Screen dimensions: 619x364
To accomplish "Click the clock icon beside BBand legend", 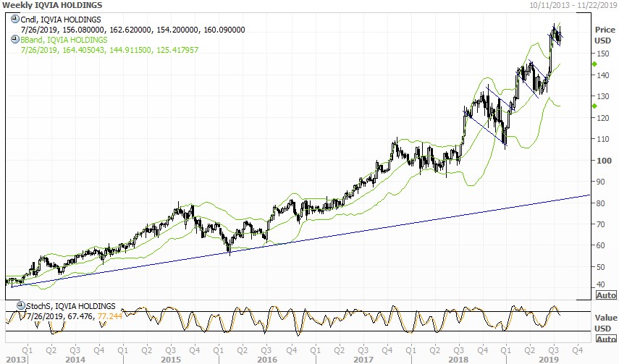I will [x=14, y=40].
